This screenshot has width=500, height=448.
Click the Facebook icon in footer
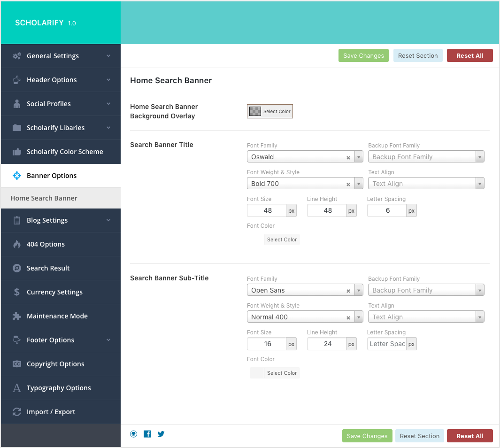click(x=147, y=434)
